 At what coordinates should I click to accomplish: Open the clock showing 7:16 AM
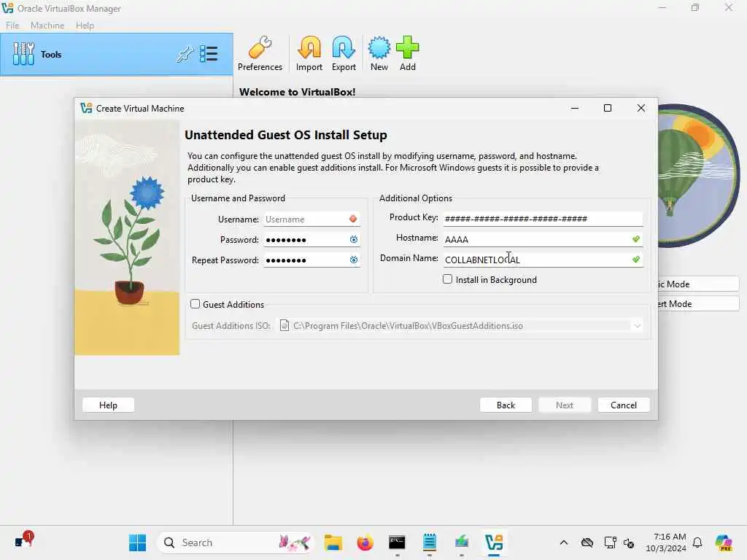pos(666,542)
